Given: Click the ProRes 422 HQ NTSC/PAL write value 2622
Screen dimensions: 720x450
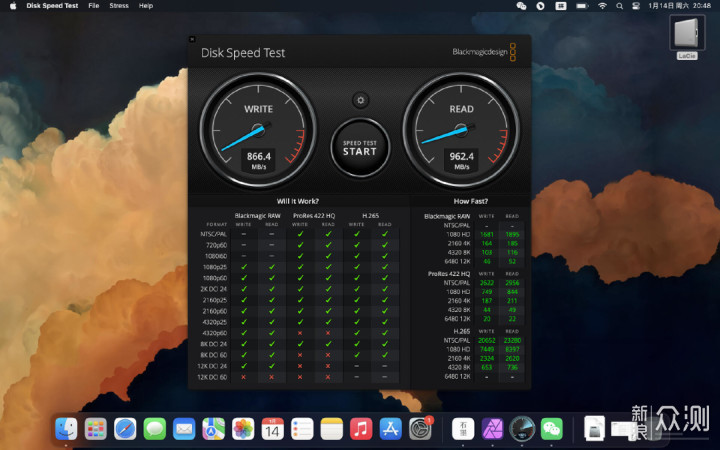Looking at the screenshot, I should click(x=487, y=283).
